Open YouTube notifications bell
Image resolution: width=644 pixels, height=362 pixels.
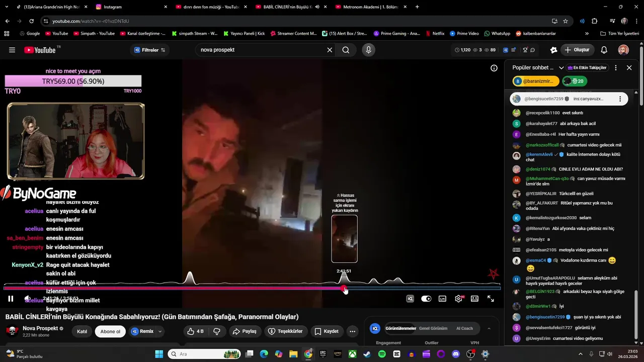pyautogui.click(x=604, y=50)
